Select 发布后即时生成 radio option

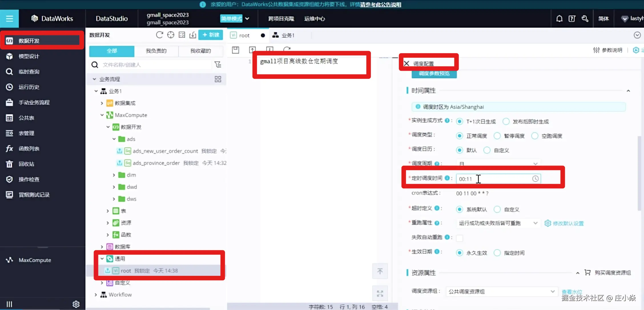click(506, 122)
